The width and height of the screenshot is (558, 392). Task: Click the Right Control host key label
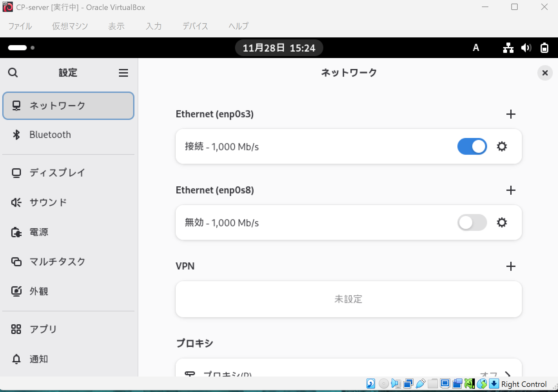coord(524,384)
